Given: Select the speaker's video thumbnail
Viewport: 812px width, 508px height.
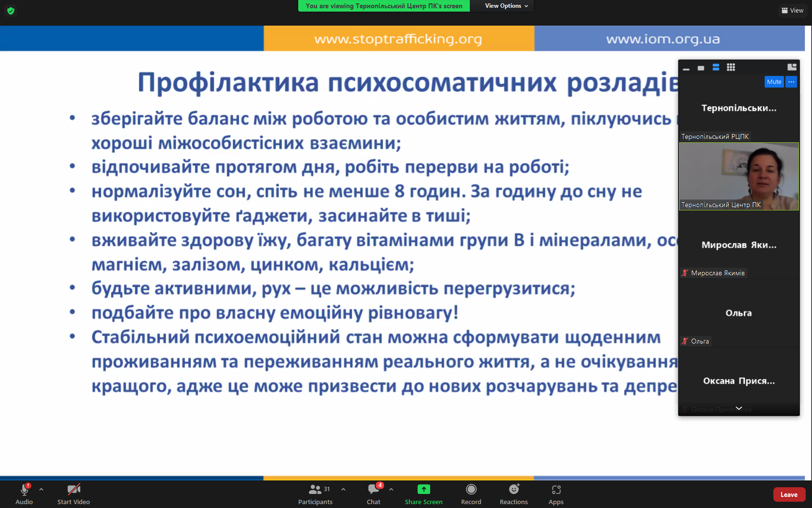Looking at the screenshot, I should 739,176.
